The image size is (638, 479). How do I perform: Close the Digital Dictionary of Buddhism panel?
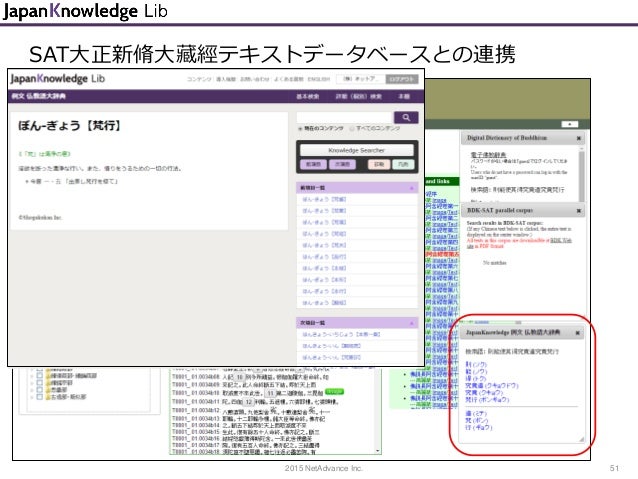(579, 138)
